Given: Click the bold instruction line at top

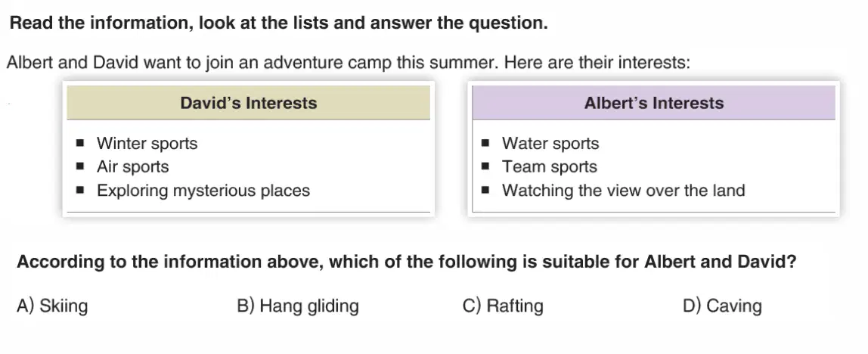Looking at the screenshot, I should 279,23.
